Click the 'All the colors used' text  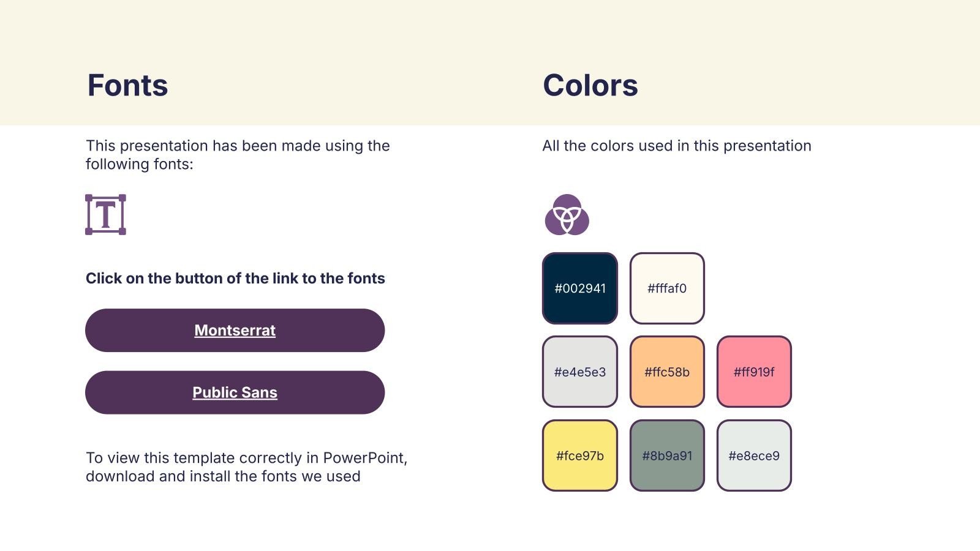coord(677,146)
